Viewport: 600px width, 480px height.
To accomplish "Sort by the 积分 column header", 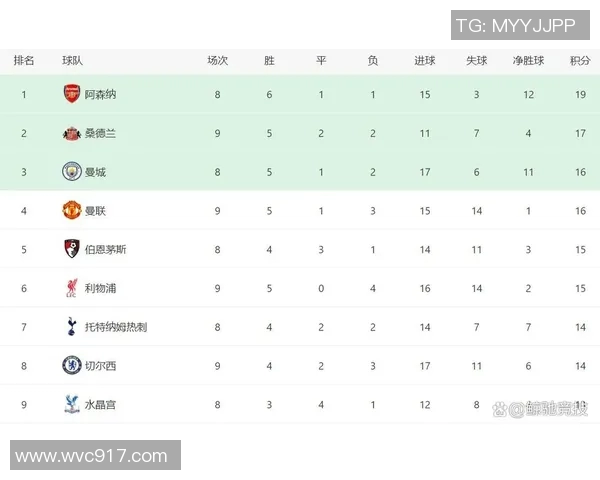I will point(579,61).
